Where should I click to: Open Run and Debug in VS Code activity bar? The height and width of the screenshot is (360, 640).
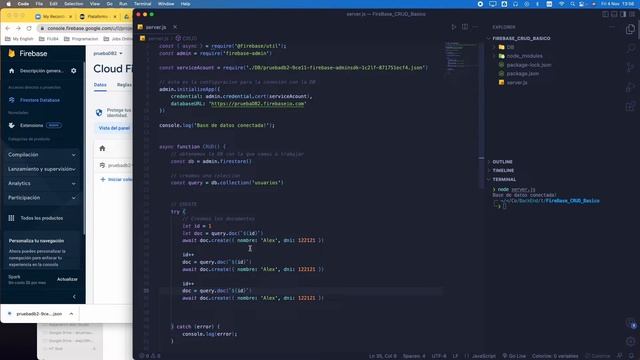point(631,87)
